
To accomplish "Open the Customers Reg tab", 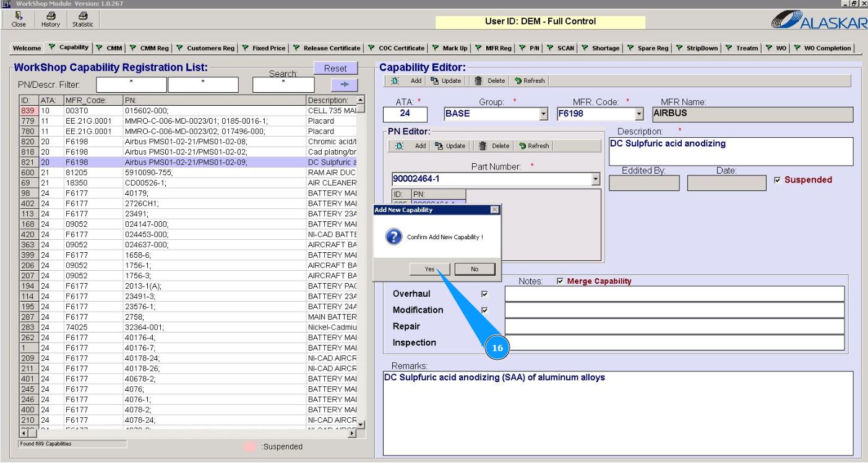I will [206, 48].
